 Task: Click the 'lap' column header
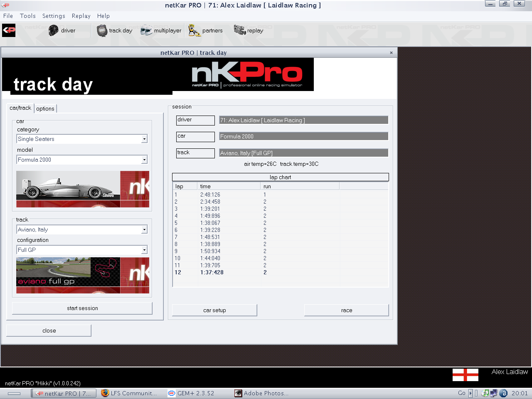pyautogui.click(x=186, y=187)
